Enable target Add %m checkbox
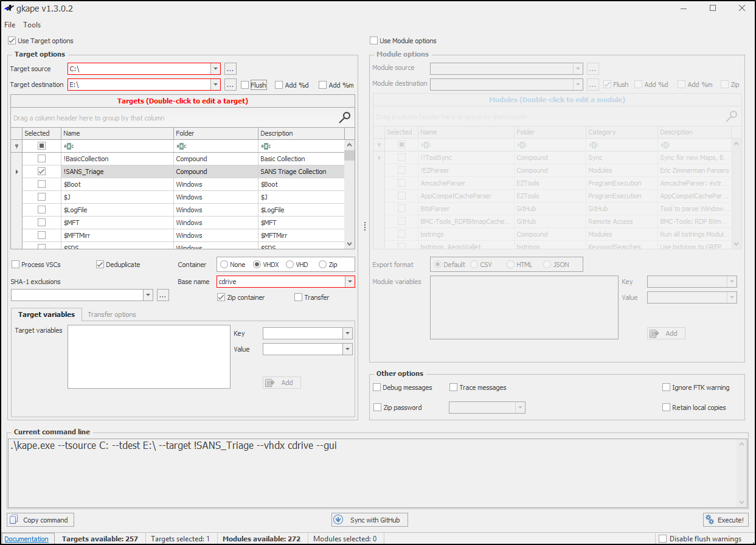The width and height of the screenshot is (756, 545). click(x=322, y=85)
